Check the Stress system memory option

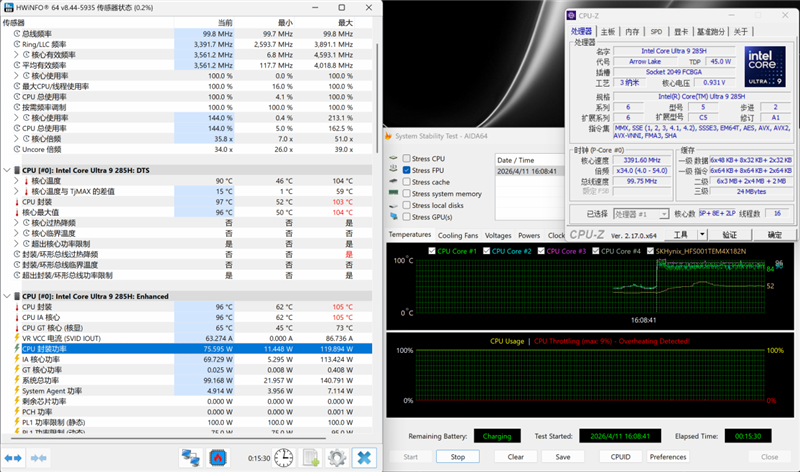click(406, 193)
